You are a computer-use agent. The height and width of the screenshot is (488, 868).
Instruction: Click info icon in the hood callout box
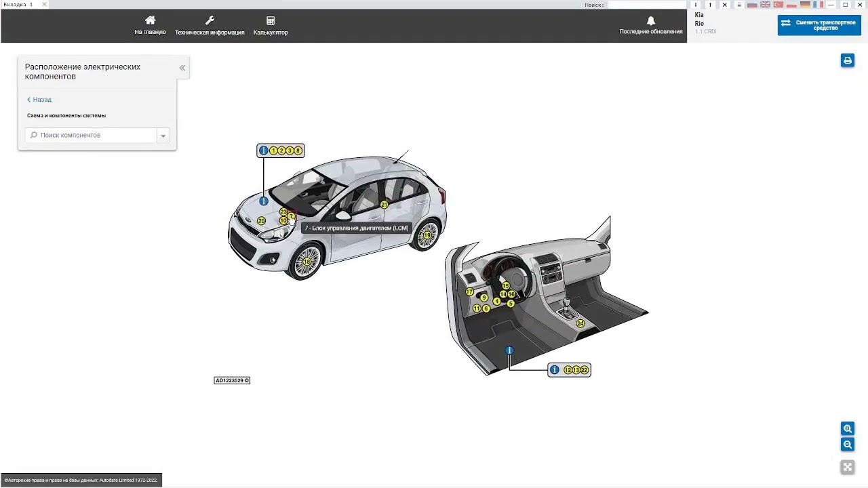tap(264, 150)
